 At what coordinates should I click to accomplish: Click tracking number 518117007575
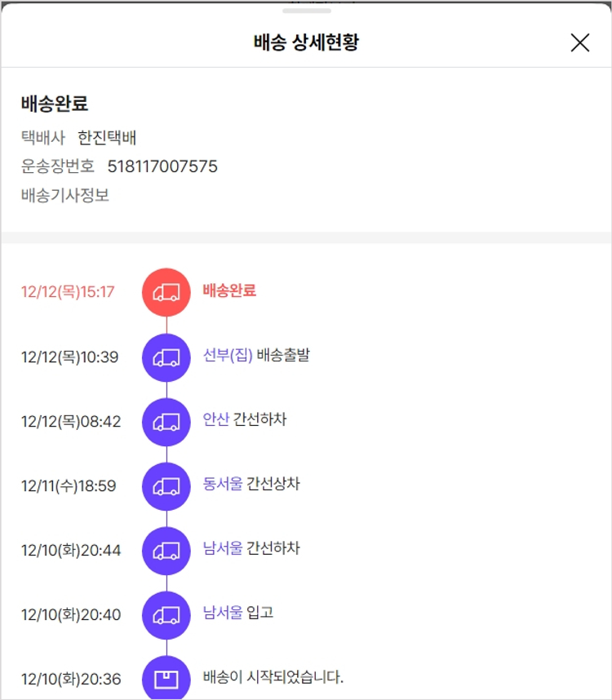coord(162,166)
